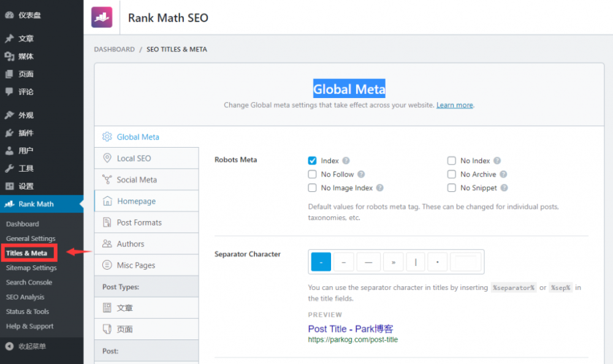Click the help icon beside Index
Image resolution: width=613 pixels, height=364 pixels.
click(346, 161)
